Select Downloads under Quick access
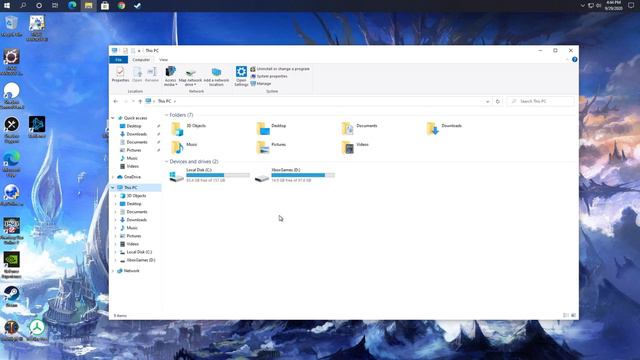Viewport: 640px width, 360px height. click(x=136, y=134)
